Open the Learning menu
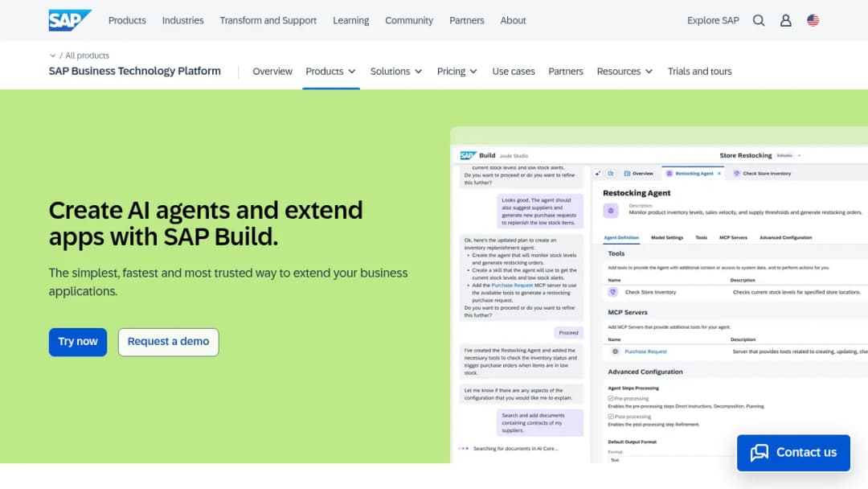 [x=351, y=20]
